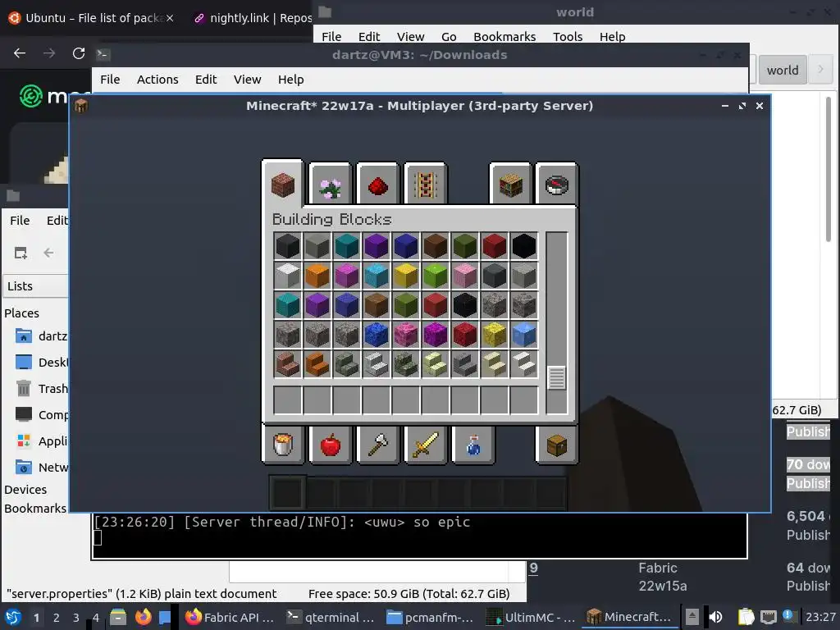
Task: Open the Lists side pane dropdown
Action: point(35,286)
